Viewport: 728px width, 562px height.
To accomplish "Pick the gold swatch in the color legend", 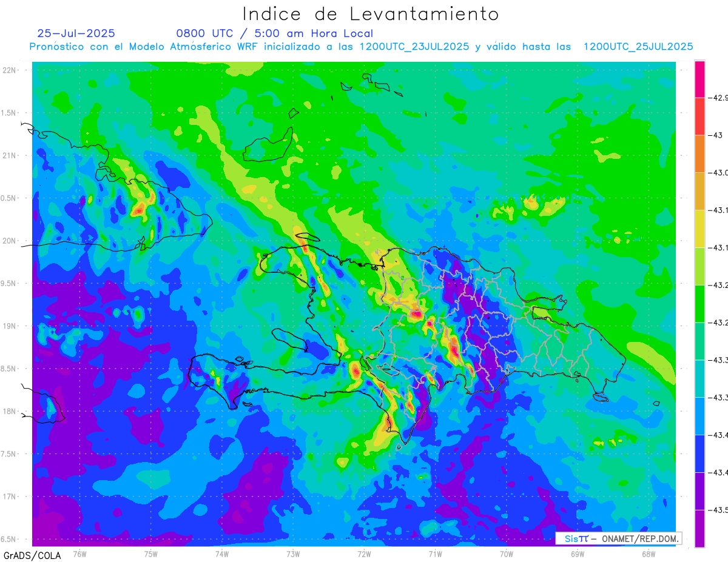I will click(699, 191).
